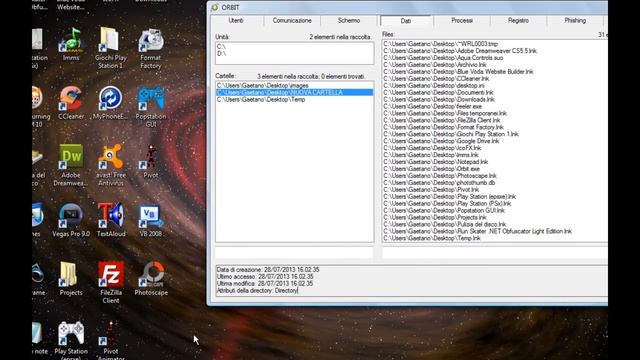Launch FileZilla Client desktop icon

(111, 283)
